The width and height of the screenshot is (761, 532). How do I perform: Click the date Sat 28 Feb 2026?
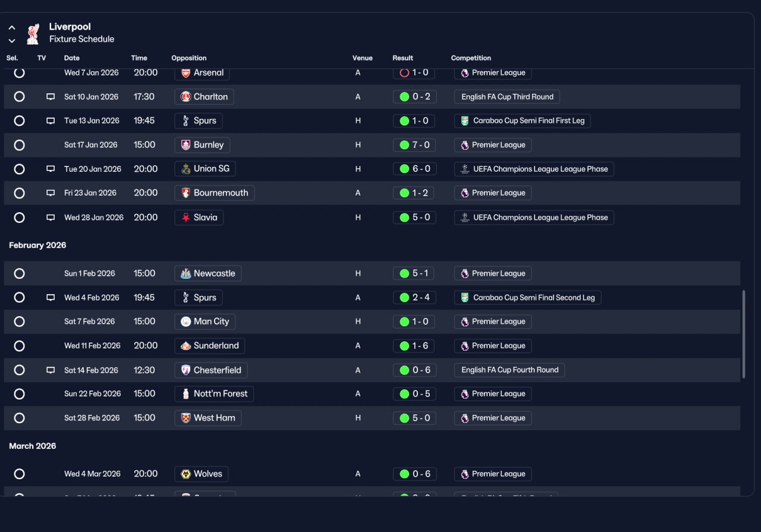(x=92, y=418)
